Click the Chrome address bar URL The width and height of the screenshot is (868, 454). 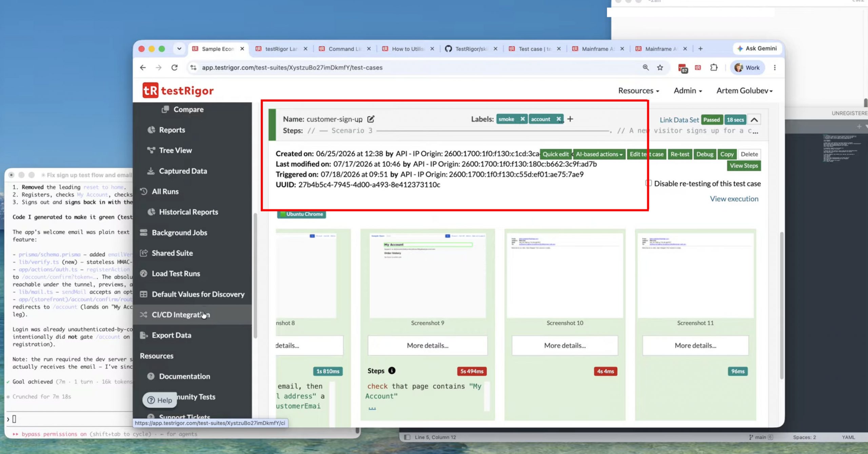[x=292, y=68]
